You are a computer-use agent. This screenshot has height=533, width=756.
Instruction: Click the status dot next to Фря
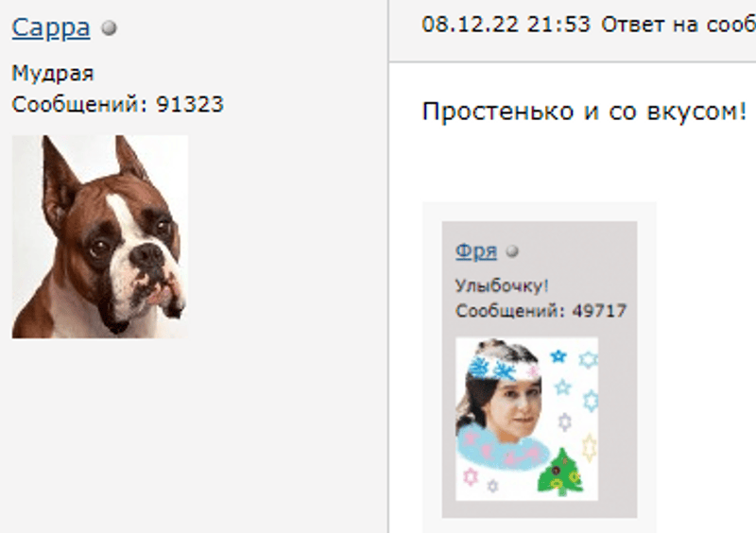click(512, 251)
